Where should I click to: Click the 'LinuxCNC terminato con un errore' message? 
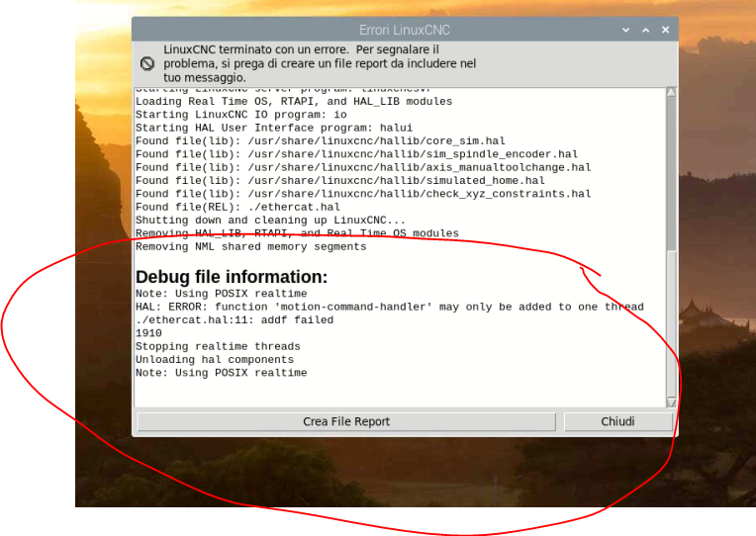[320, 63]
